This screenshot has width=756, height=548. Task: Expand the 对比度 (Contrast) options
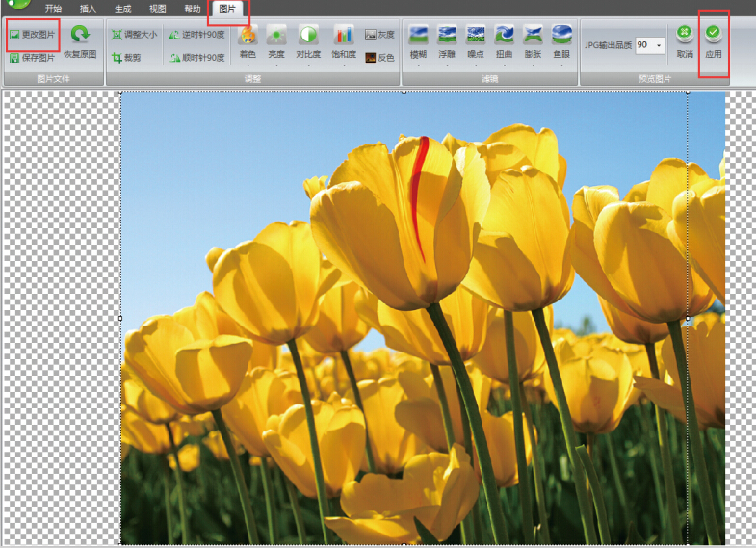307,65
